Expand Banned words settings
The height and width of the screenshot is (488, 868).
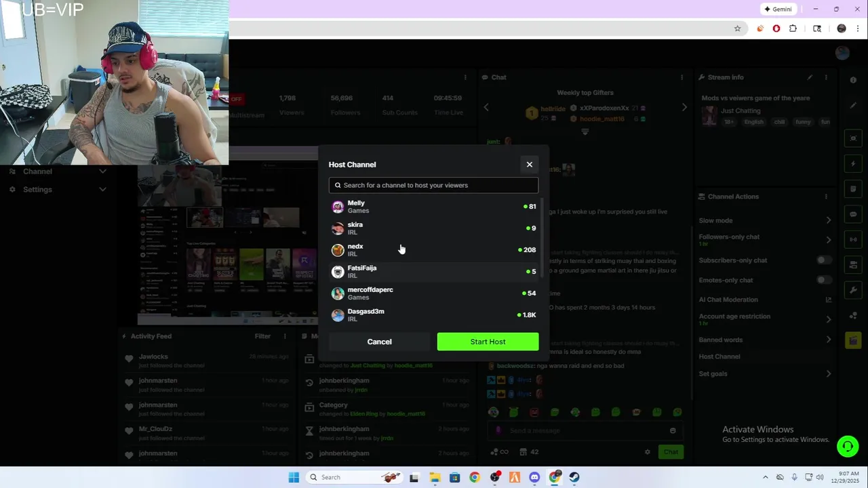[x=828, y=340]
